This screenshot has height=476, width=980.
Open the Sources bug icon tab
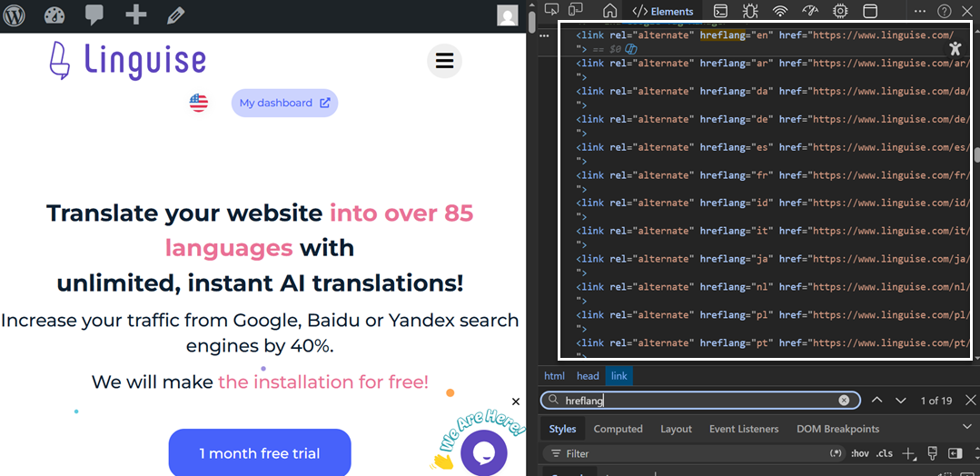(x=750, y=11)
